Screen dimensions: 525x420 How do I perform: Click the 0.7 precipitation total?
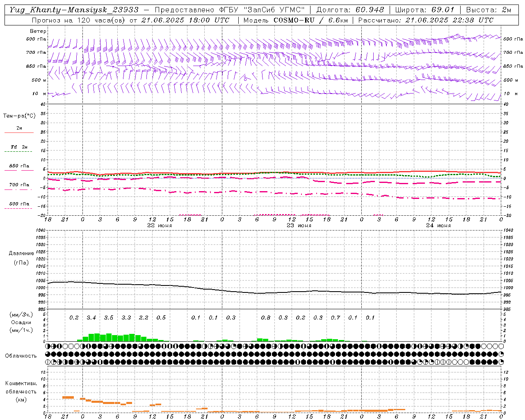[336, 318]
